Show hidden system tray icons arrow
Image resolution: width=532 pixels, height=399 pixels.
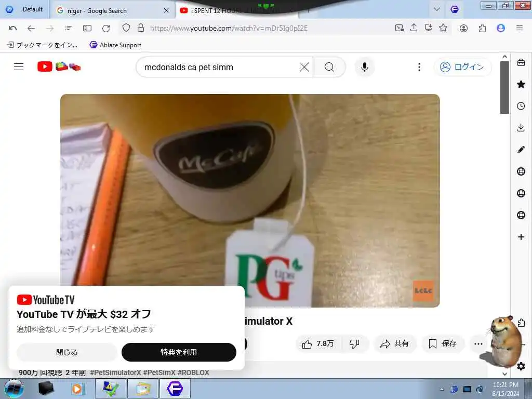442,390
